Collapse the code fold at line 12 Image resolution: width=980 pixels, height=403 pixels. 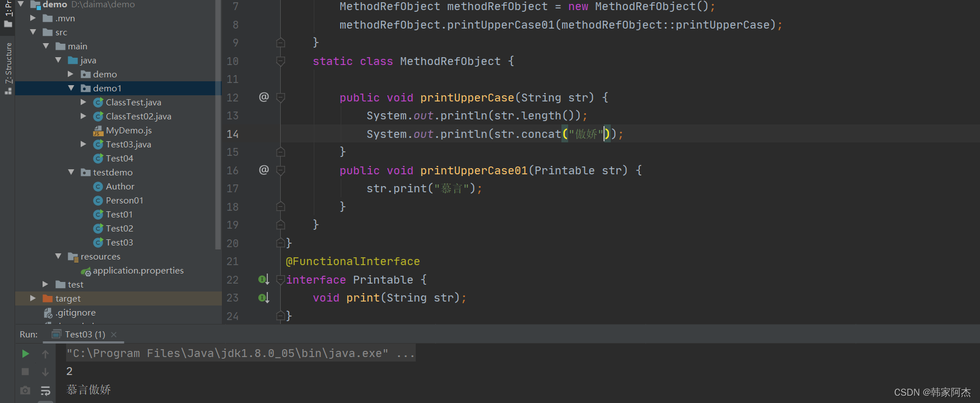(281, 98)
